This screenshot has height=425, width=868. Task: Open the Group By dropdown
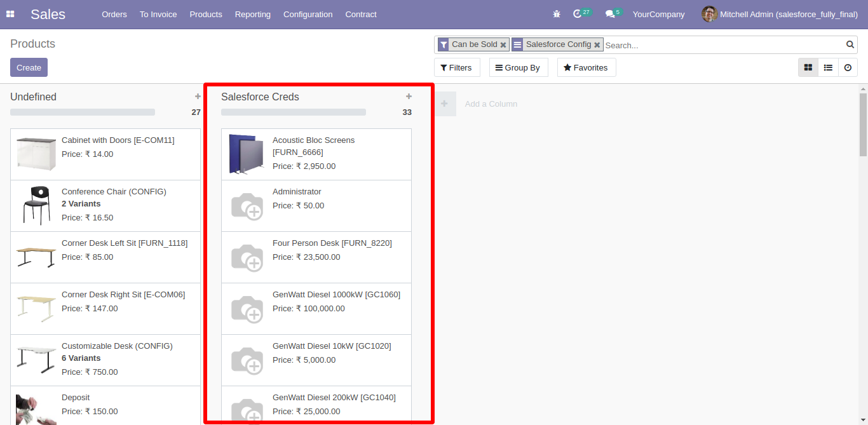[x=519, y=67]
